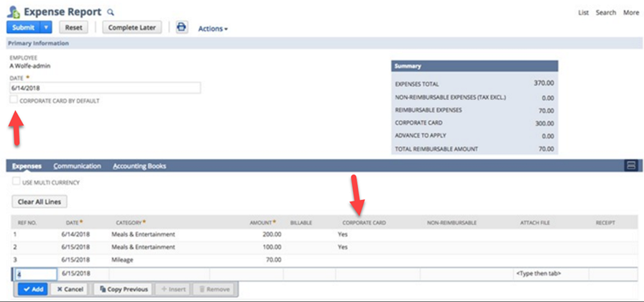The height and width of the screenshot is (302, 644).
Task: Open the Submit button dropdown arrow
Action: pos(46,28)
